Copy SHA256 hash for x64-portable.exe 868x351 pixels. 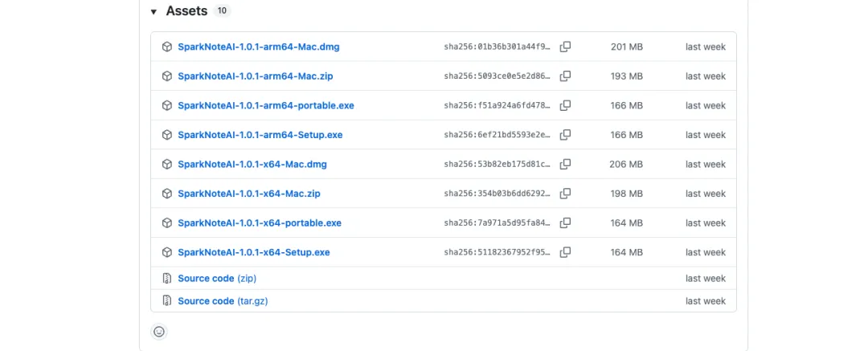click(565, 222)
